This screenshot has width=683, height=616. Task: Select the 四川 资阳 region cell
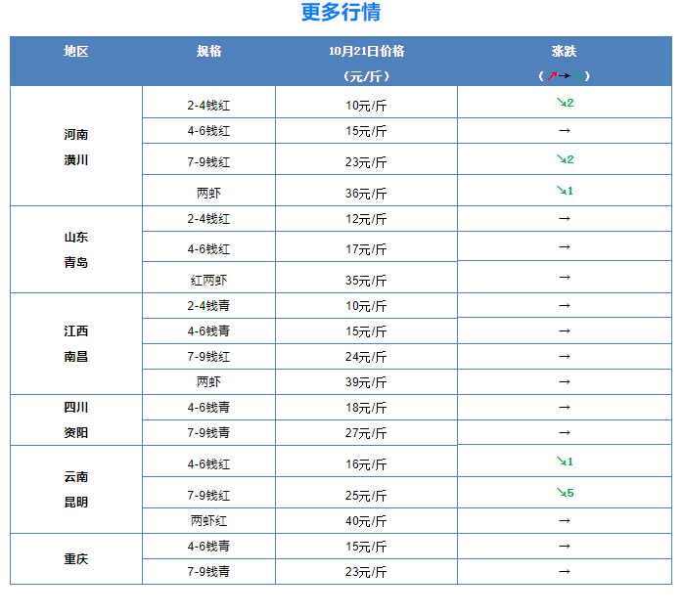tap(76, 419)
